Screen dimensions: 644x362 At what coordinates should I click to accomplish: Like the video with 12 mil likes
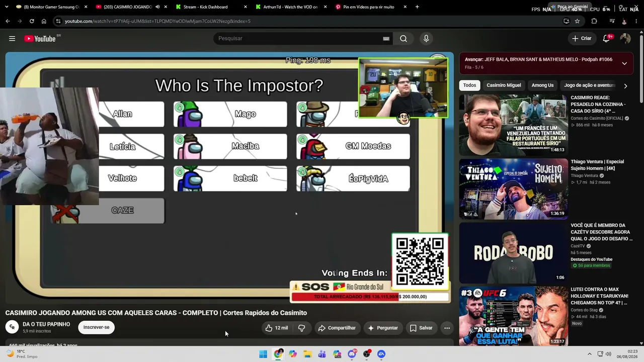(x=276, y=328)
